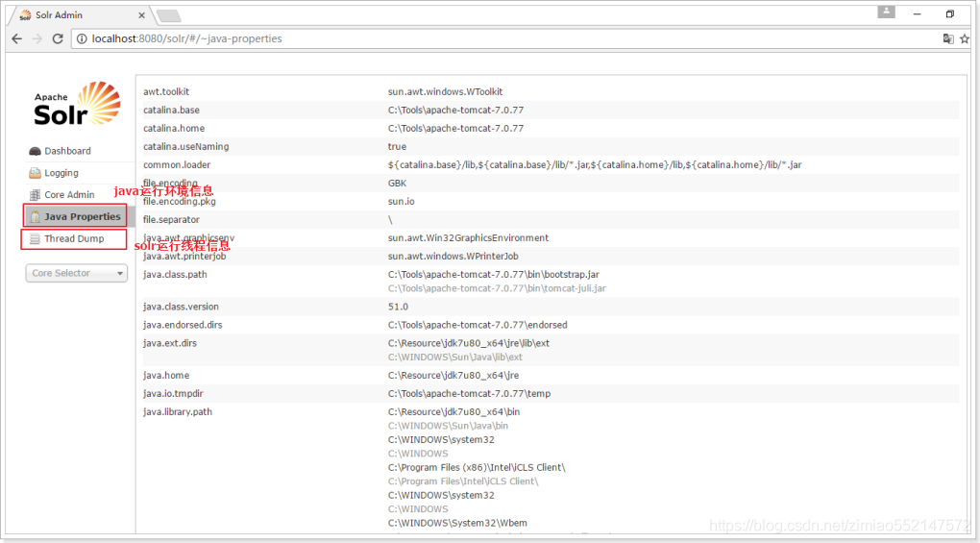Open a new browser tab
The height and width of the screenshot is (543, 980).
point(168,15)
